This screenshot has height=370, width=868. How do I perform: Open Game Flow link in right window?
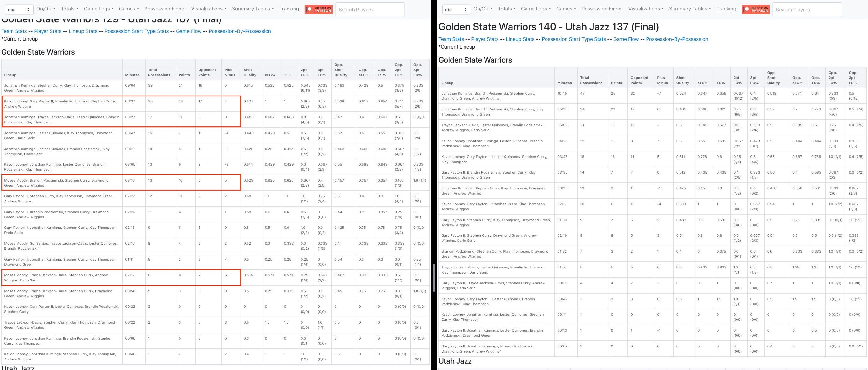(x=626, y=39)
